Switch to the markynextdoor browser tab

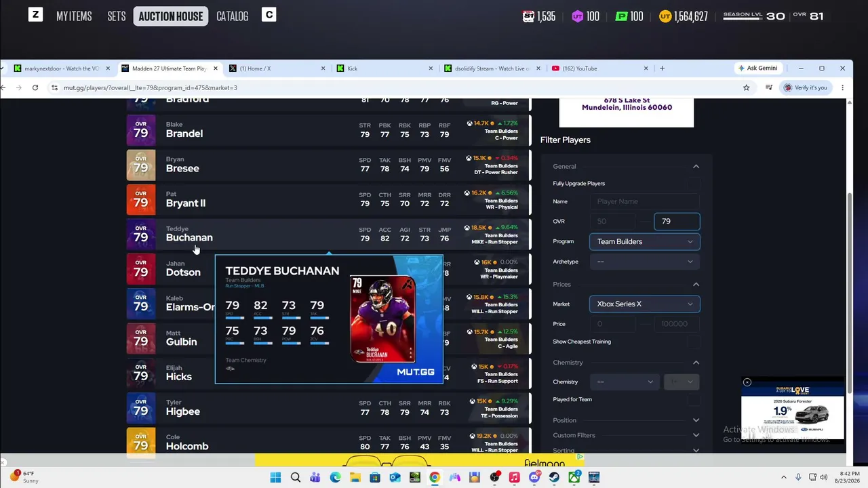(x=61, y=68)
